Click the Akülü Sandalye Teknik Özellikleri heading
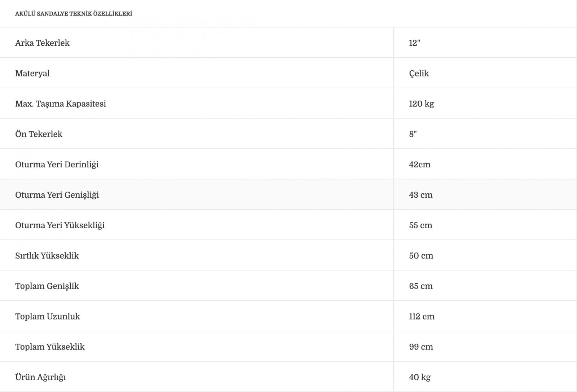 (x=74, y=14)
